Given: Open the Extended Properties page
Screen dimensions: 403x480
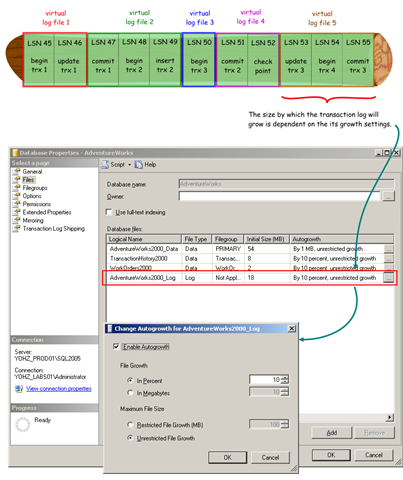Looking at the screenshot, I should pyautogui.click(x=47, y=212).
